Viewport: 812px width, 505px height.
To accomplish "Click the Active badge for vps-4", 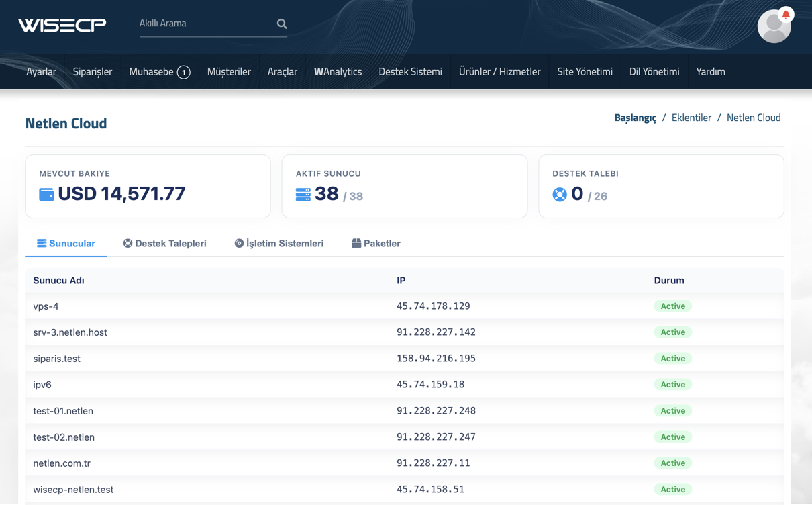I will pos(672,306).
